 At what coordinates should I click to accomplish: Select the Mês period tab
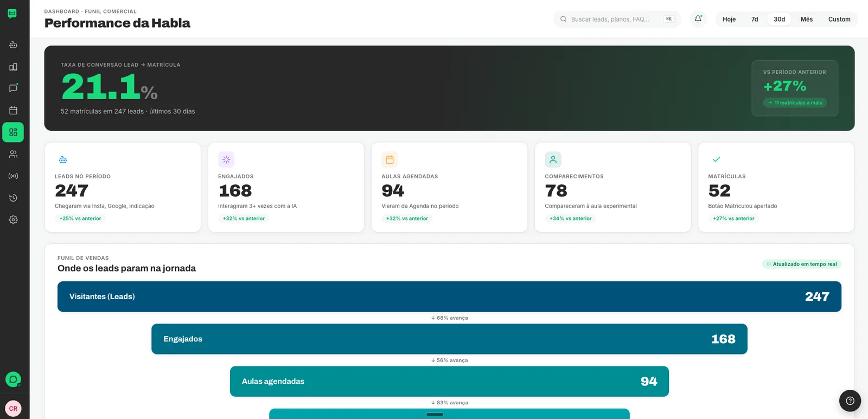click(807, 19)
